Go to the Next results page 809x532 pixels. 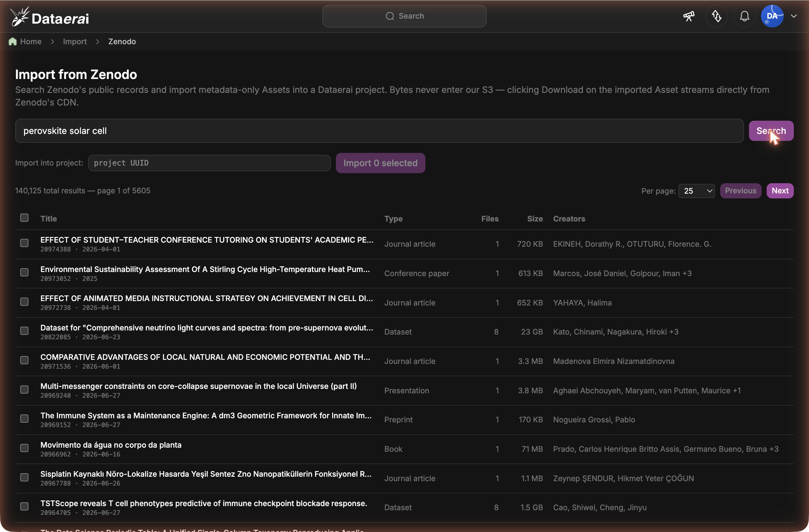point(780,190)
